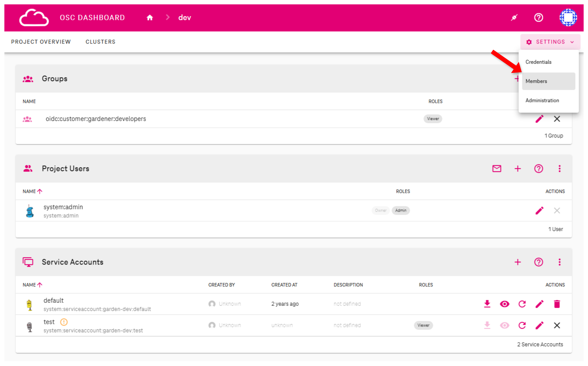Download kubeconfig for default service account
588x366 pixels.
tap(487, 304)
